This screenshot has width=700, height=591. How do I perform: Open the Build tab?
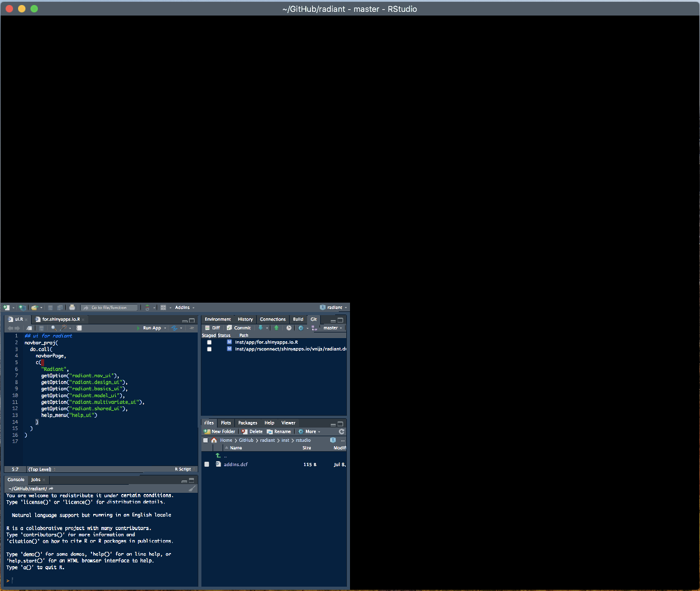coord(298,319)
